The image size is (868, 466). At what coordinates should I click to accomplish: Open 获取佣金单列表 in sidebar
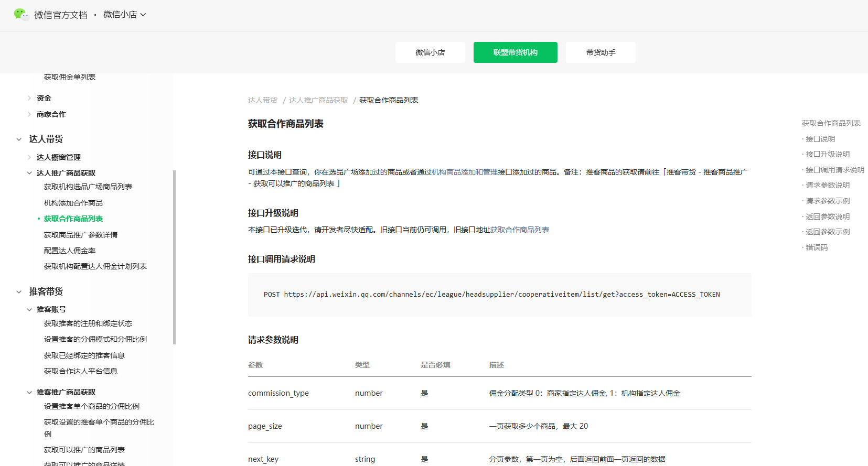(x=70, y=77)
